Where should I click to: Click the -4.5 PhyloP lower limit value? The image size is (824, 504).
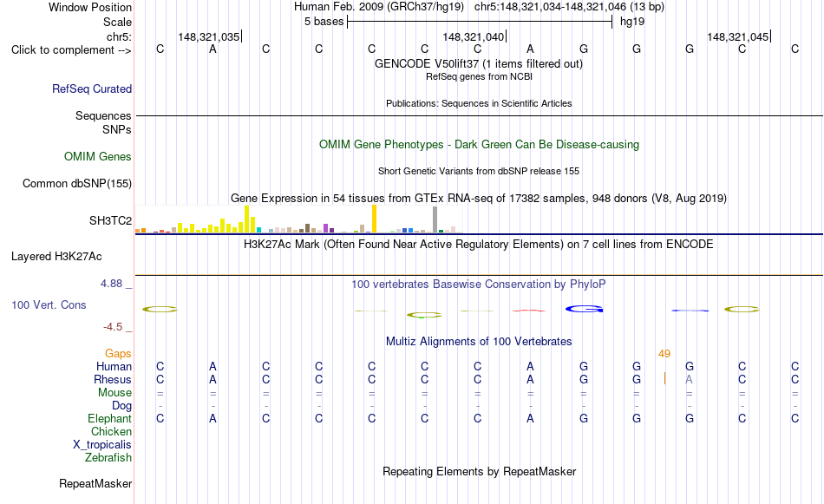[x=113, y=327]
